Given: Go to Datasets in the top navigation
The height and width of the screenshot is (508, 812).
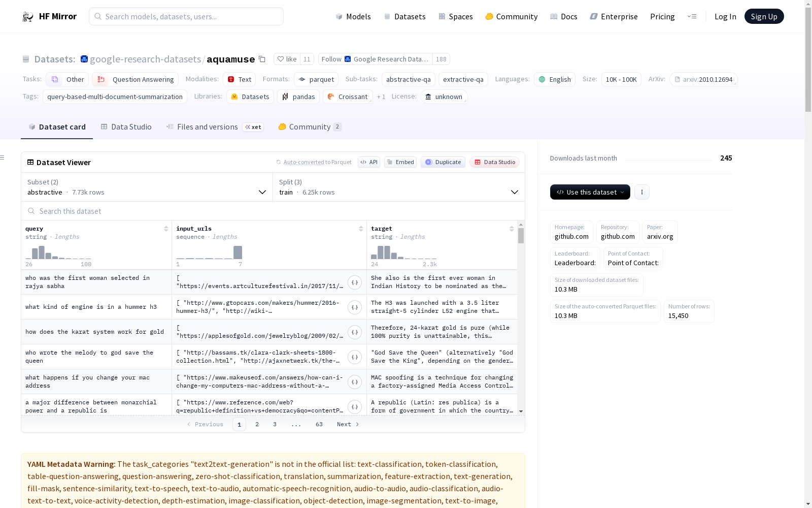Looking at the screenshot, I should [x=404, y=16].
